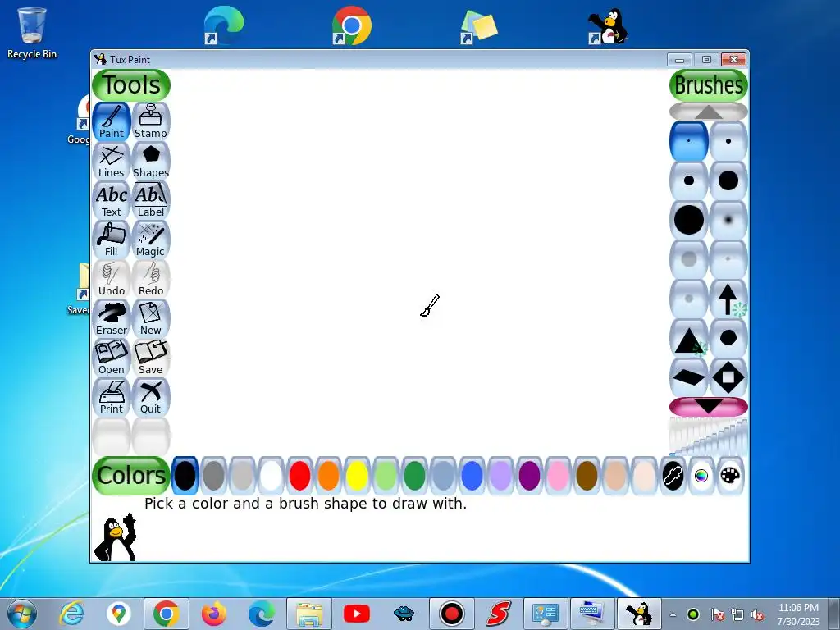840x630 pixels.
Task: Select the large faded gray circle brush
Action: [689, 259]
